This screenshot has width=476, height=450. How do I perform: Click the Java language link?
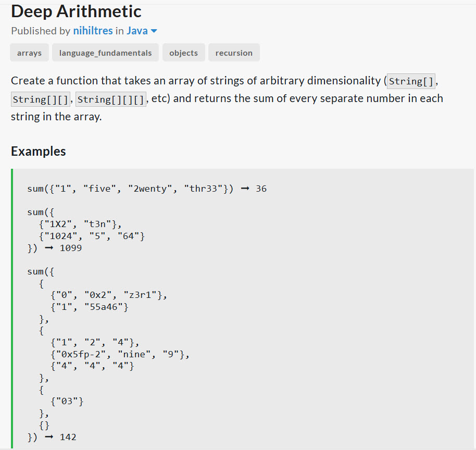137,31
